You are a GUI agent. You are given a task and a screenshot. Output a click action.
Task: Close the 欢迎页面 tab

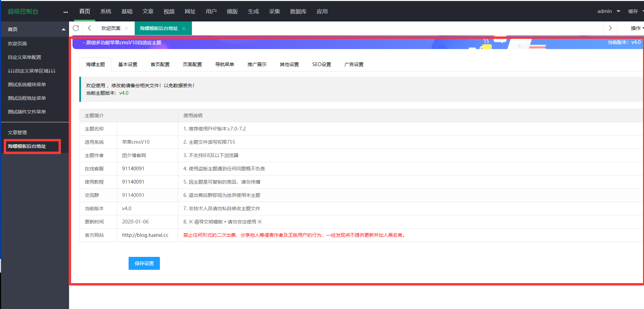126,29
